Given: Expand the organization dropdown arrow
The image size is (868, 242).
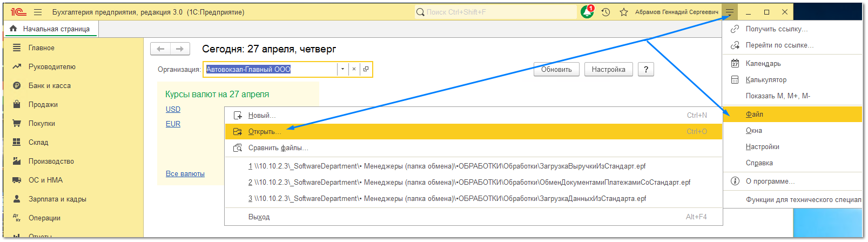Looking at the screenshot, I should (x=342, y=69).
